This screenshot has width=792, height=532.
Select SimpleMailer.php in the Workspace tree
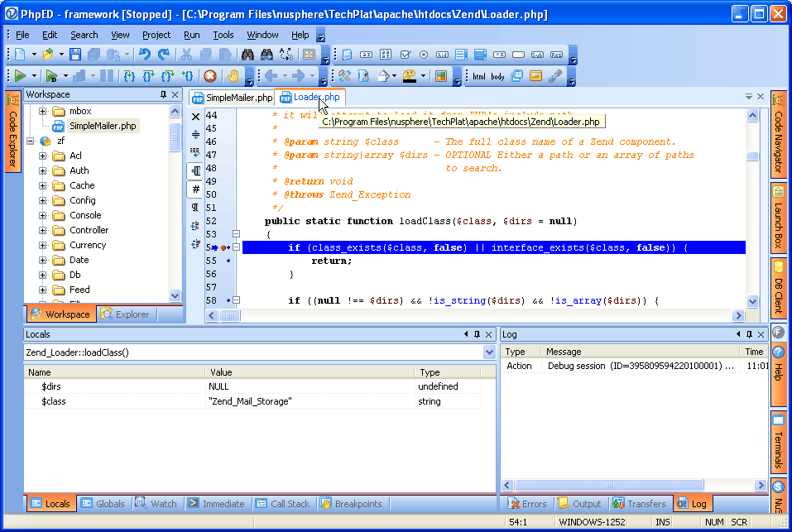pos(103,126)
